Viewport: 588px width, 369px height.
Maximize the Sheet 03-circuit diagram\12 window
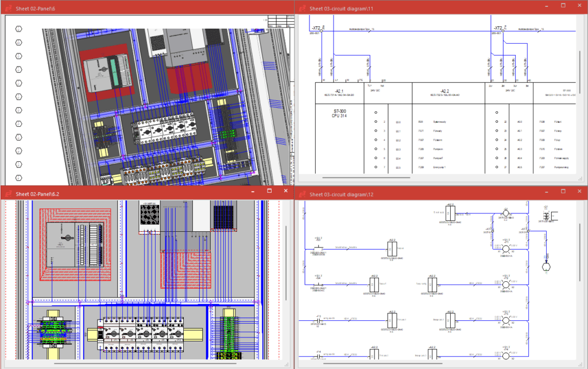(x=563, y=192)
